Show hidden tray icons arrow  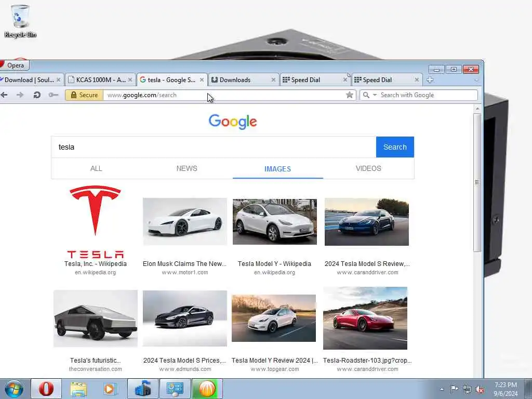click(442, 389)
